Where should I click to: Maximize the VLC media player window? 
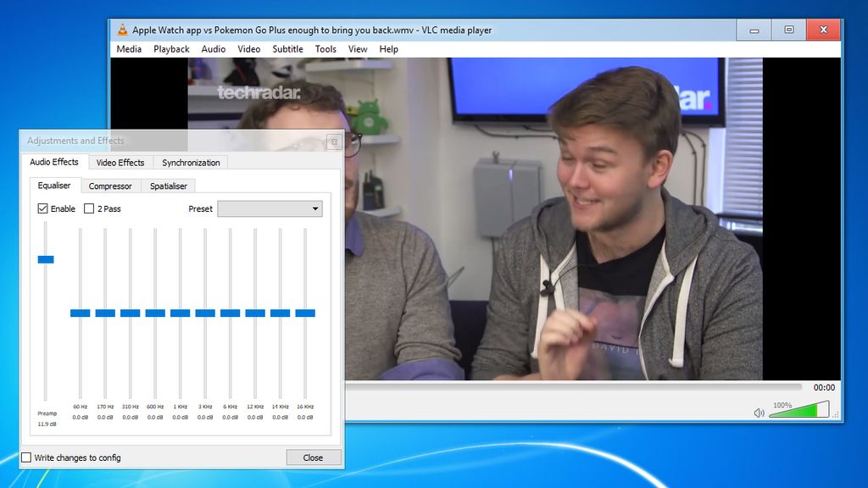point(789,30)
